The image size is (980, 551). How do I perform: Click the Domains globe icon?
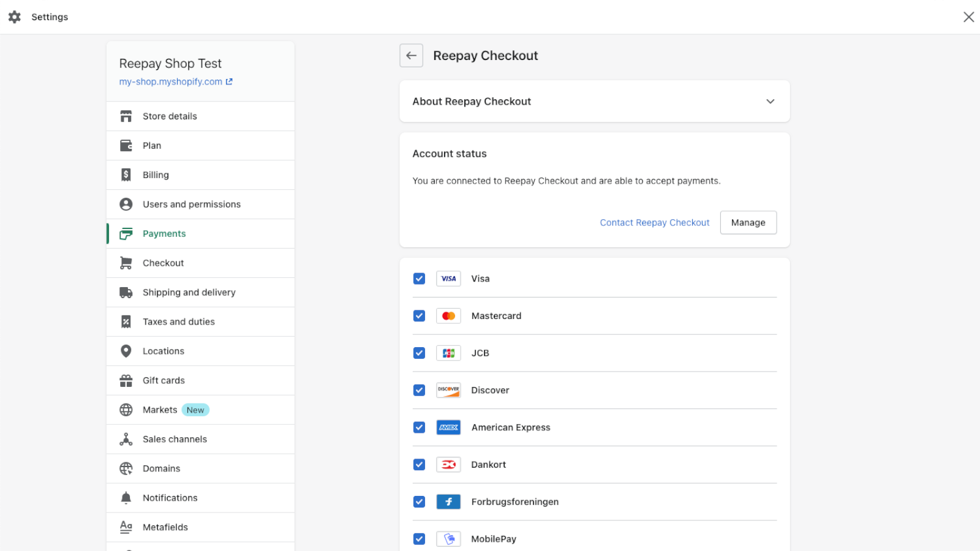[x=126, y=469]
